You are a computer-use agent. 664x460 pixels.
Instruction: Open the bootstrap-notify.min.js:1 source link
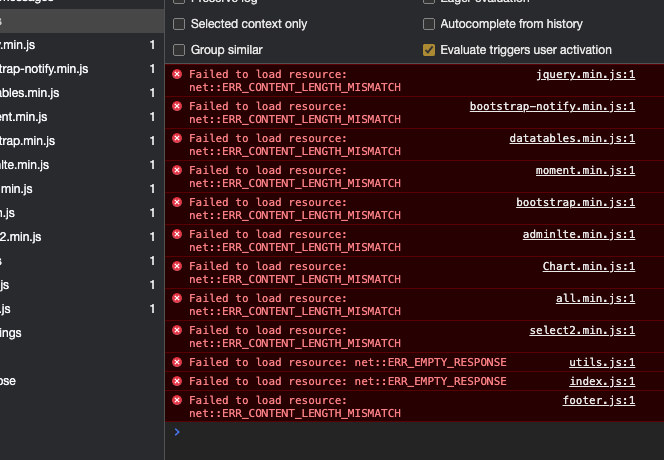coord(552,106)
